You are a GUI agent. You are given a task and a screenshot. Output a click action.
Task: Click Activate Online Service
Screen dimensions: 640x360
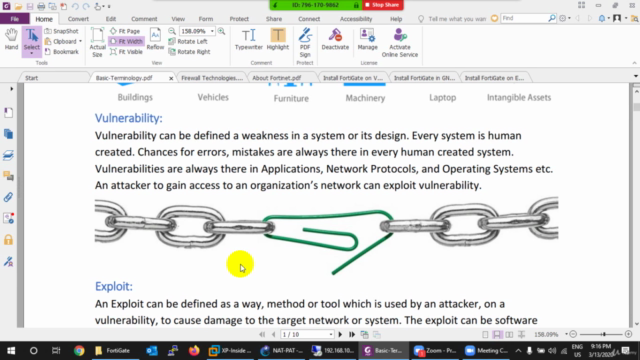click(x=400, y=42)
